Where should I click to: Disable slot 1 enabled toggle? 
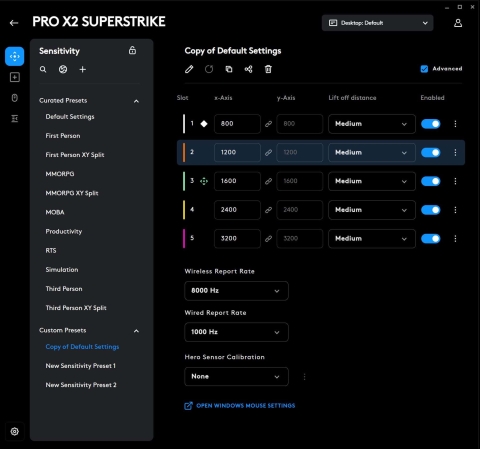(431, 124)
